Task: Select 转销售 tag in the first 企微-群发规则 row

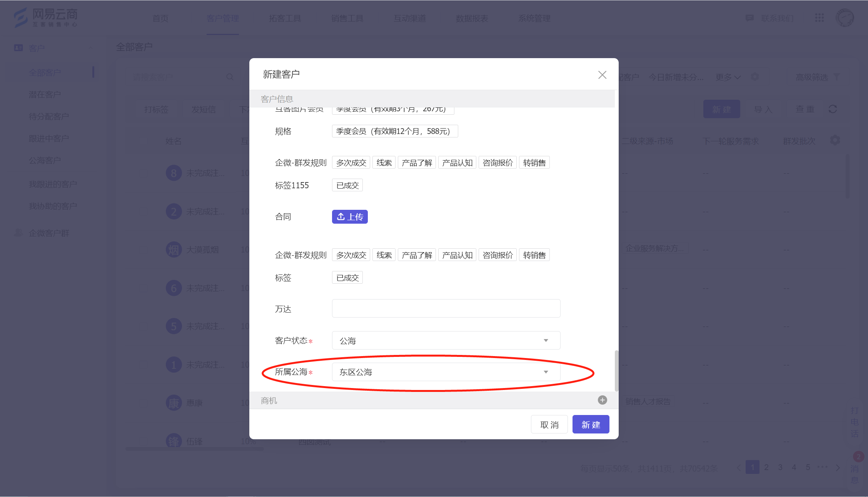Action: point(534,162)
